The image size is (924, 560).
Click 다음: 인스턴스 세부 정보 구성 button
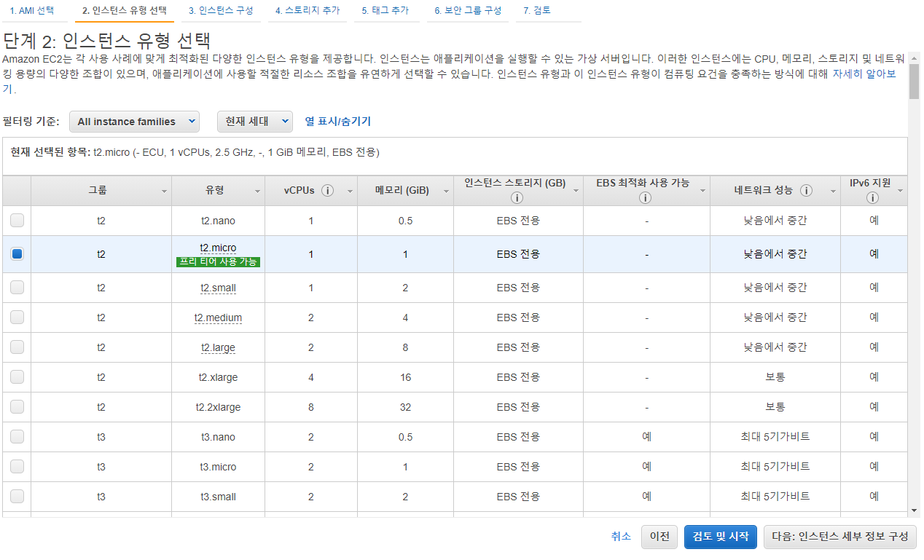pos(840,537)
